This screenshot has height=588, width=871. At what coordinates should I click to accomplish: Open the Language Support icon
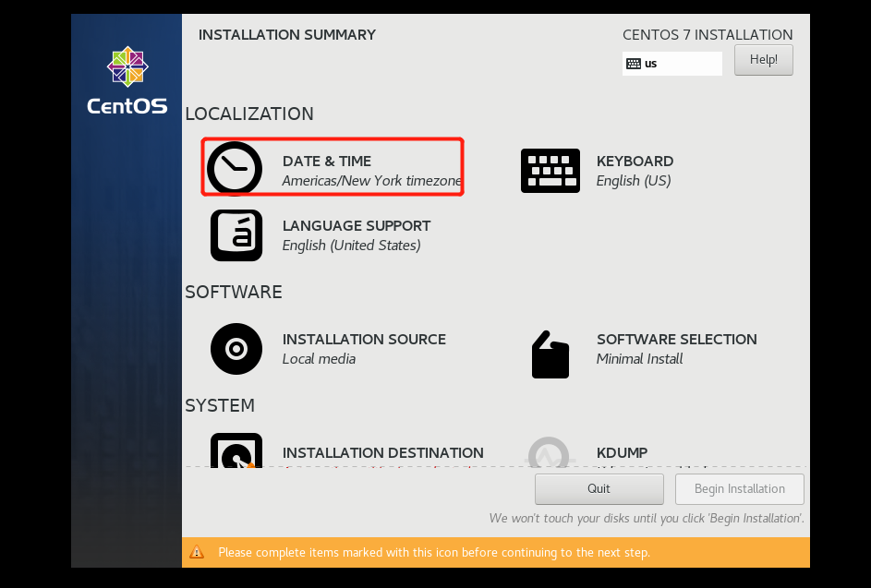236,234
